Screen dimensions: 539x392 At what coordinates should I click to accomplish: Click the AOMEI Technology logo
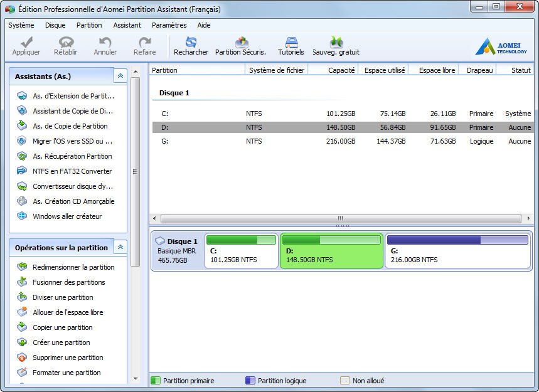pyautogui.click(x=501, y=46)
